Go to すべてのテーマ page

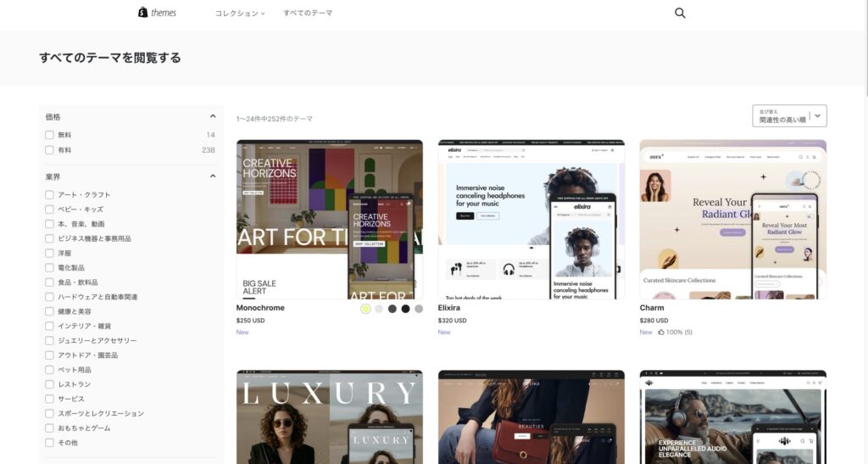308,13
